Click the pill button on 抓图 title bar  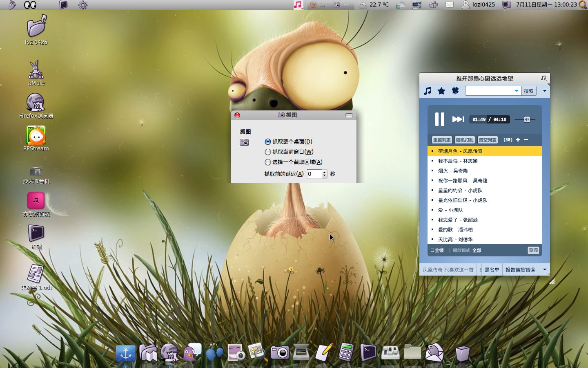click(349, 115)
